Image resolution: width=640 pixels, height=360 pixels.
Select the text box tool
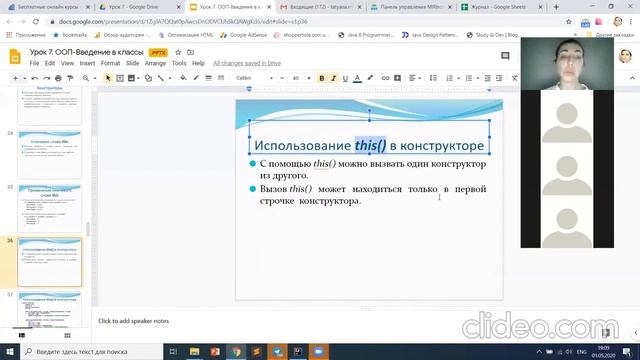click(x=120, y=78)
